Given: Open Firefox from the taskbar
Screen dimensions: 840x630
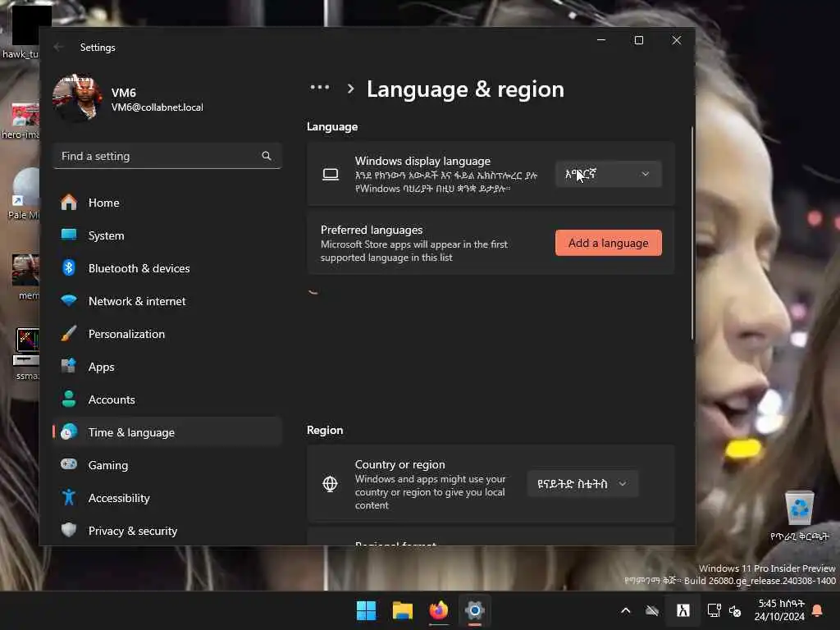Looking at the screenshot, I should tap(438, 610).
